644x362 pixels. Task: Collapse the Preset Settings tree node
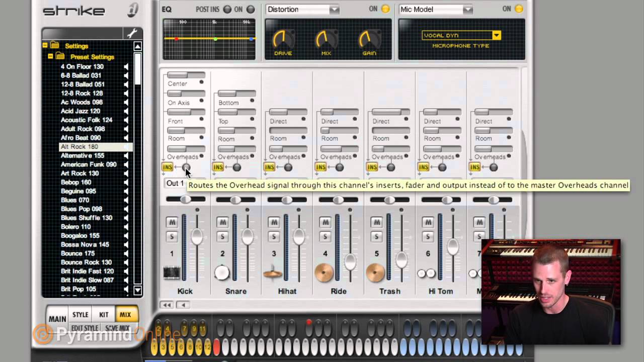[50, 57]
